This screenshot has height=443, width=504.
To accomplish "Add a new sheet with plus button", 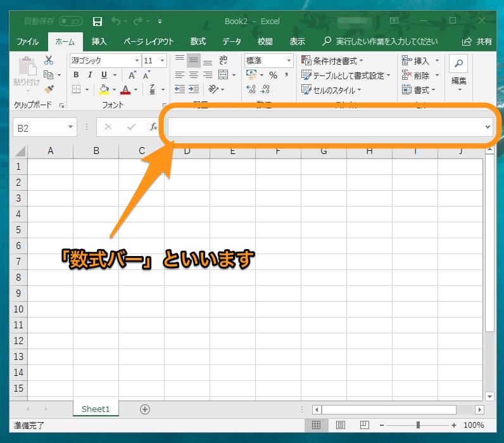I will tap(145, 409).
